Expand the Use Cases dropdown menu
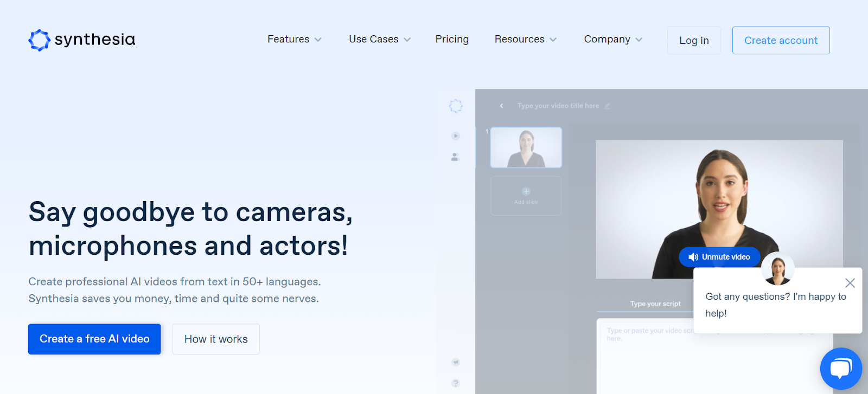Screen dimensions: 868x394 pos(380,39)
